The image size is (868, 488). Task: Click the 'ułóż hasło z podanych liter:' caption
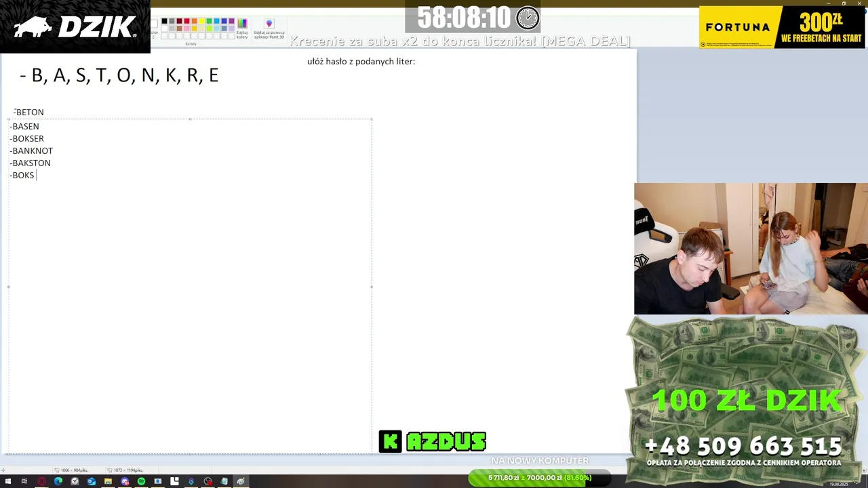(361, 62)
